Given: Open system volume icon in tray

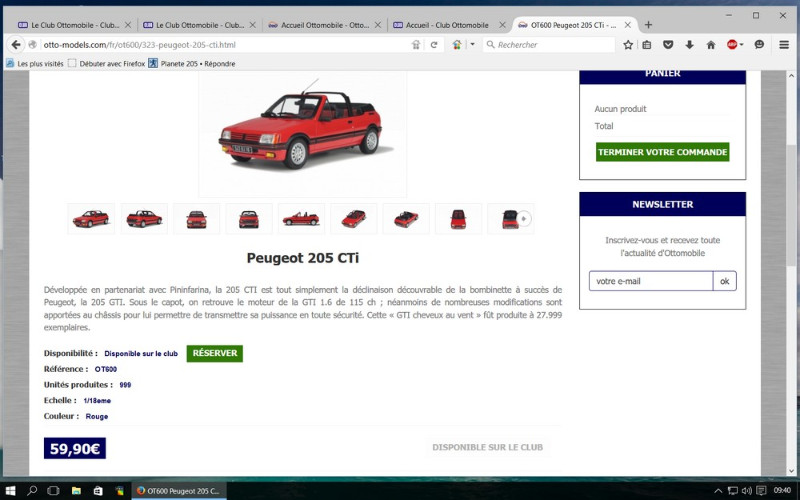Looking at the screenshot, I should pos(747,491).
